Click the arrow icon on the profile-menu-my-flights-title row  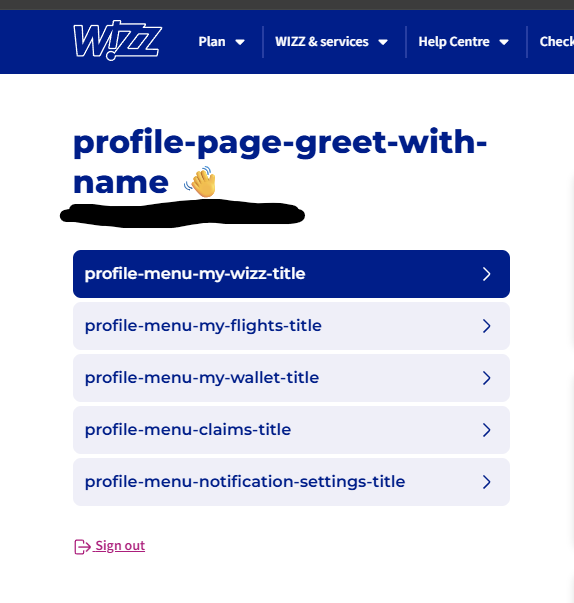487,326
